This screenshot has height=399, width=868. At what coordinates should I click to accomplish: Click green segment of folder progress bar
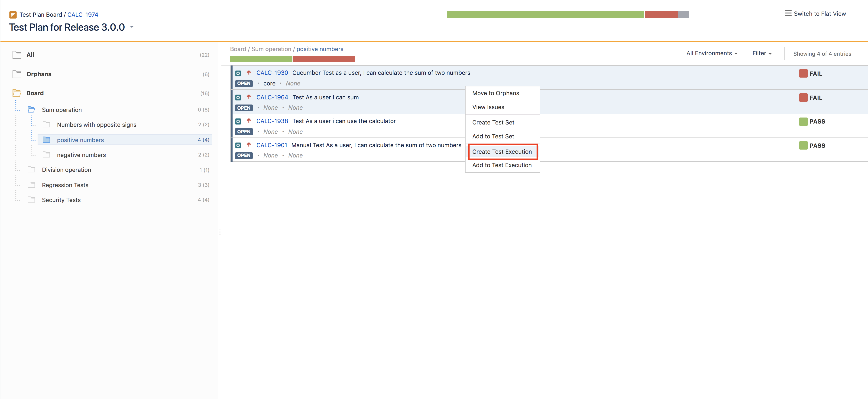261,59
